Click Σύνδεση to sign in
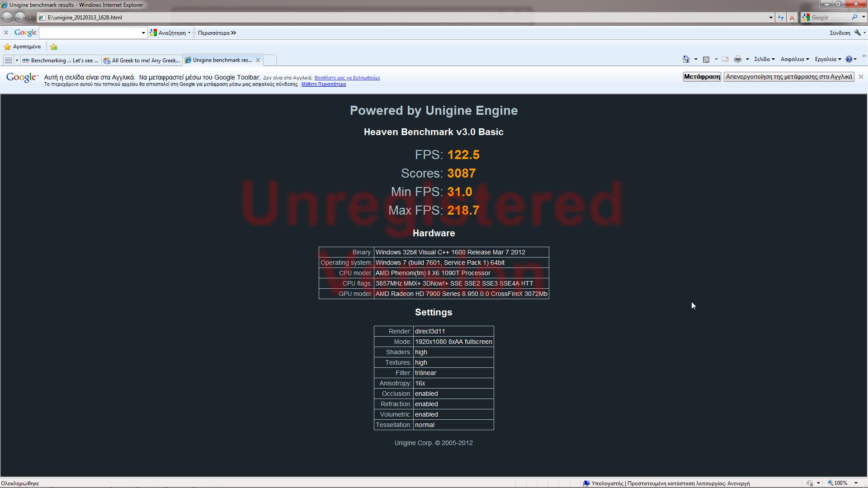868x488 pixels. point(840,33)
